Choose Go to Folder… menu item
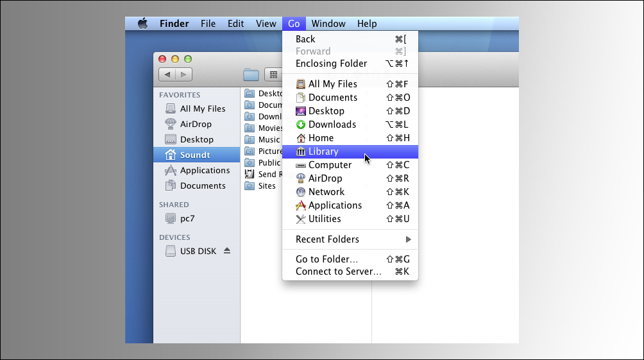The height and width of the screenshot is (360, 644). click(x=326, y=259)
